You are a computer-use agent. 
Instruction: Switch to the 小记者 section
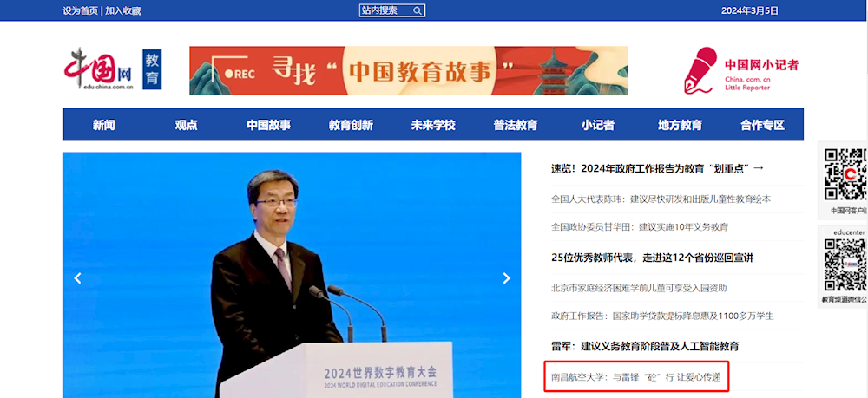pos(597,125)
